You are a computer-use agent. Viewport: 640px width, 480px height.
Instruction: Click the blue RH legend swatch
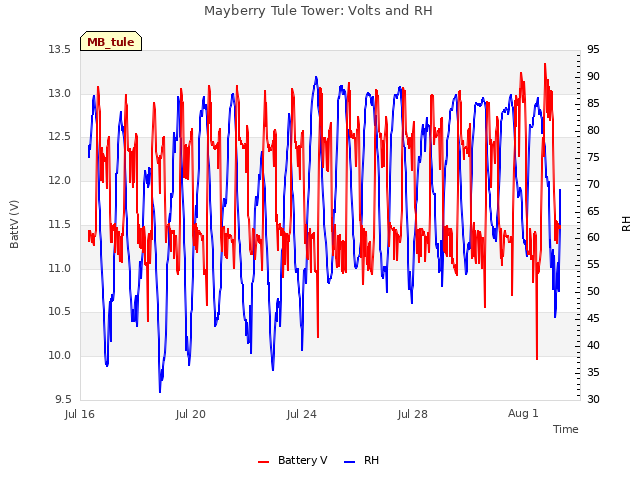click(x=350, y=461)
